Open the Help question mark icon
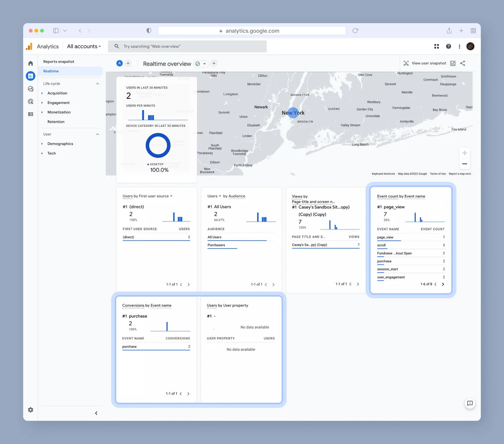 pyautogui.click(x=448, y=46)
